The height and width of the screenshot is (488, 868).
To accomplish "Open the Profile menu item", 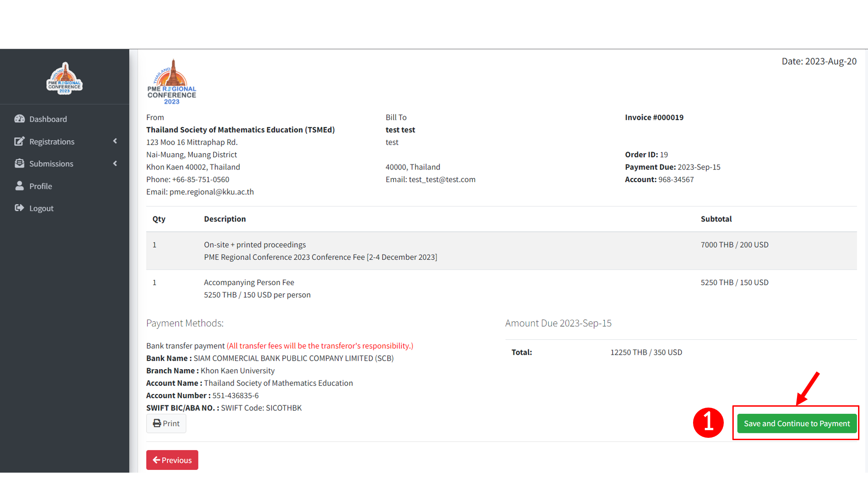I will click(41, 186).
